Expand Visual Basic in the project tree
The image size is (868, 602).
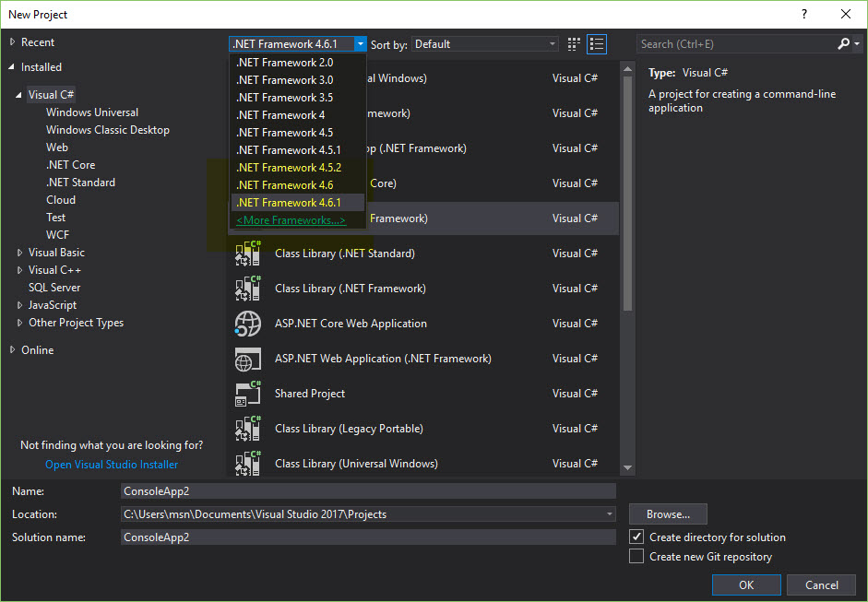pos(19,252)
